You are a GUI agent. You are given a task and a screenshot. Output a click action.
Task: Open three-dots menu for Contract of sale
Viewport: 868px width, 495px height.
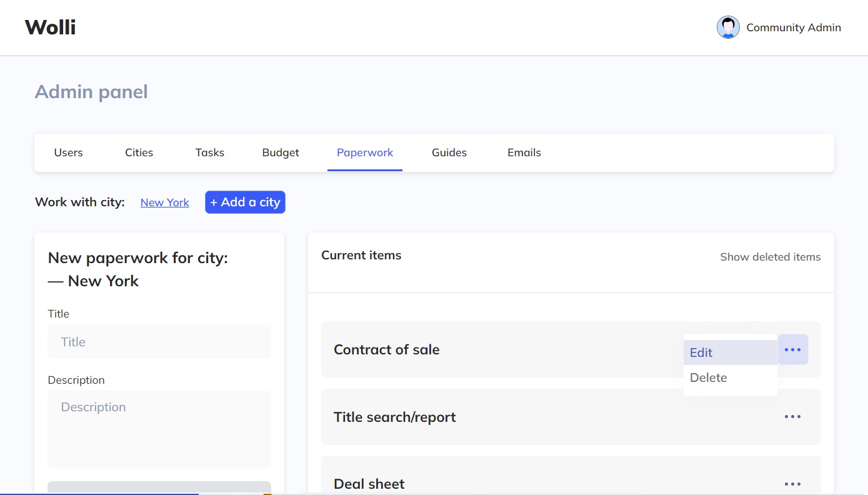coord(792,349)
